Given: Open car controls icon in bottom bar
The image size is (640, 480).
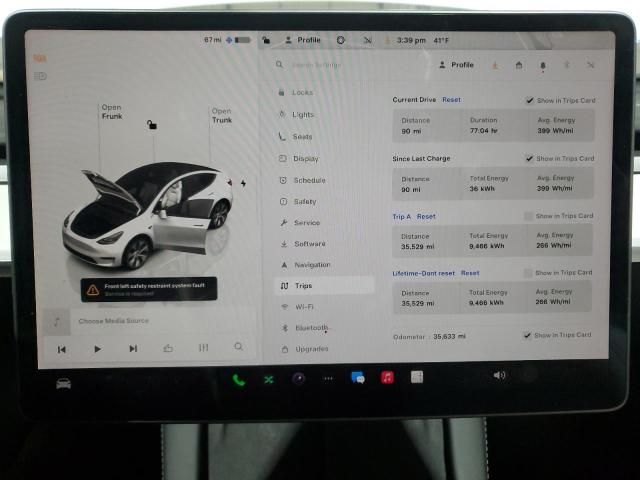Looking at the screenshot, I should [x=63, y=384].
